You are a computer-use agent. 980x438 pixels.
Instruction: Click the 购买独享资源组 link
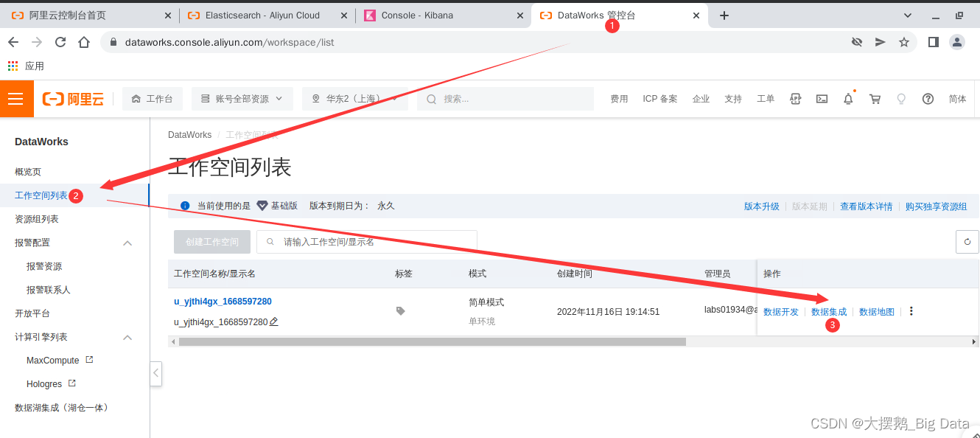937,206
